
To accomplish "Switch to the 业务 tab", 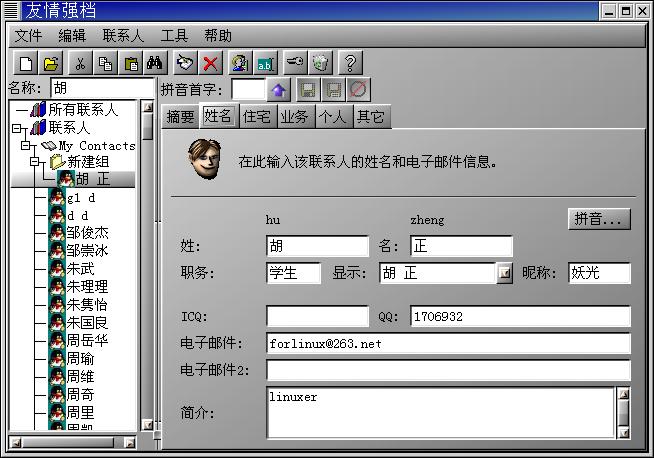I will click(294, 117).
